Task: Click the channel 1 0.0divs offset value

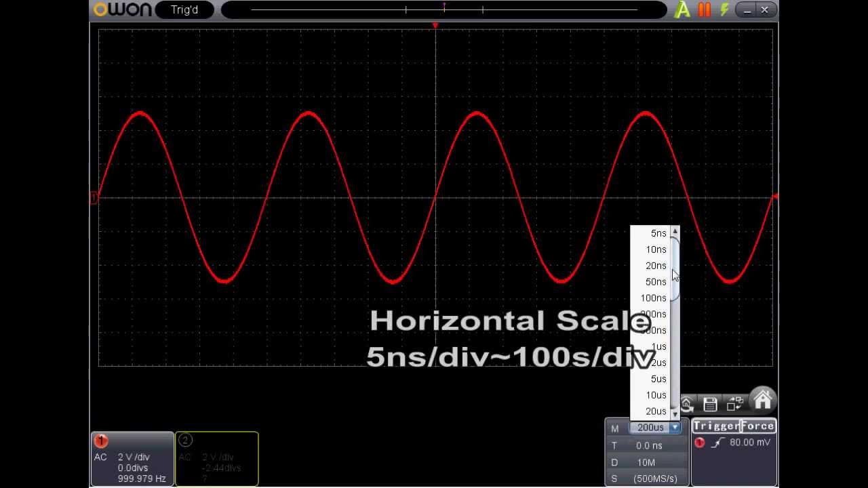Action: click(x=133, y=468)
